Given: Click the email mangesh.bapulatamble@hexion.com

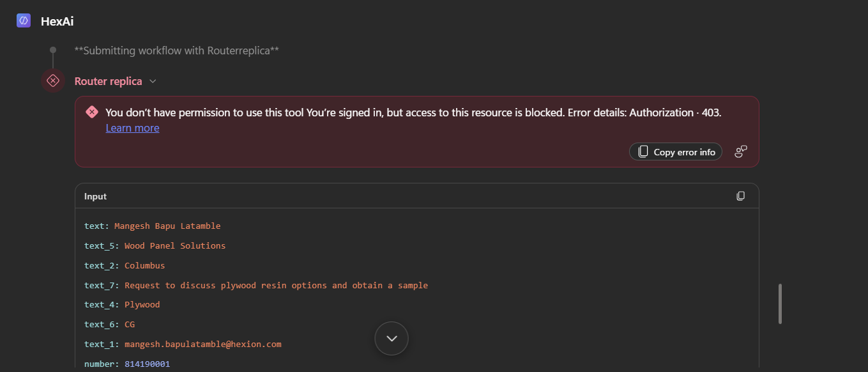Looking at the screenshot, I should click(x=203, y=344).
